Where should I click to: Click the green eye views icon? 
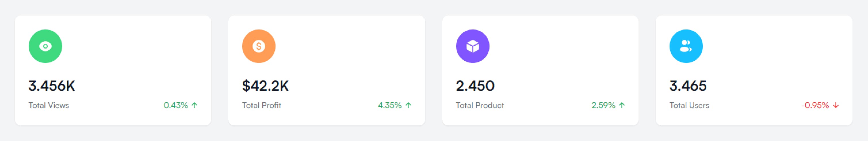point(45,46)
